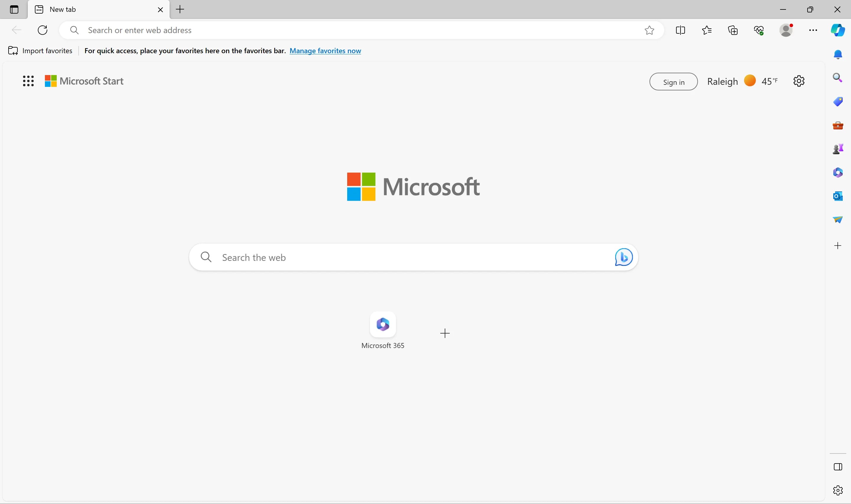Screen dimensions: 851x504
Task: Open the sidebar Games chess icon
Action: [837, 149]
